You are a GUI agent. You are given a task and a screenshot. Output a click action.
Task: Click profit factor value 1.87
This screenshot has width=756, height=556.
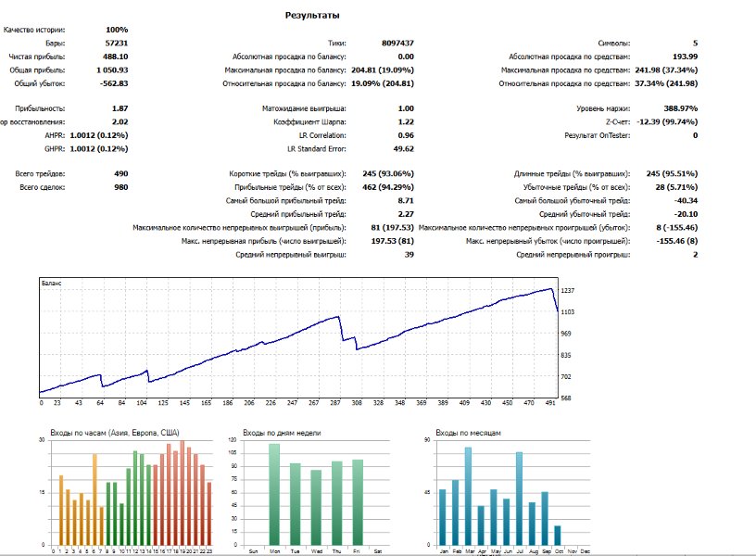120,108
